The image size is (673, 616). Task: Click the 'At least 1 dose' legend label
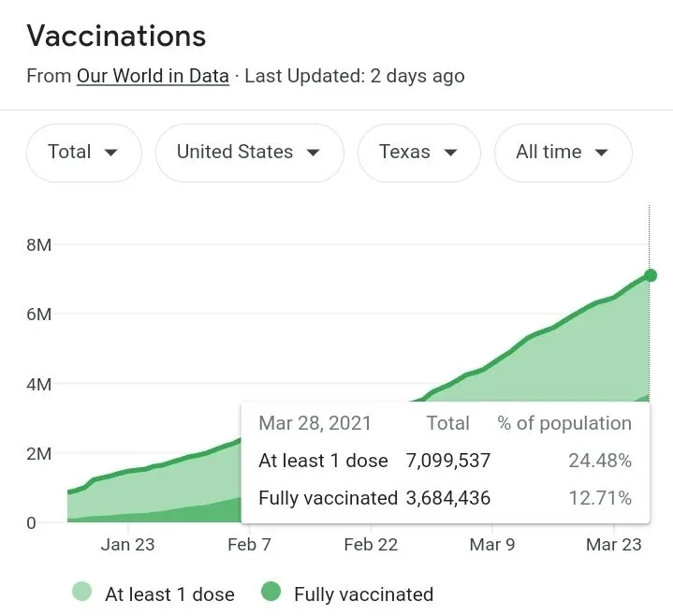[169, 594]
